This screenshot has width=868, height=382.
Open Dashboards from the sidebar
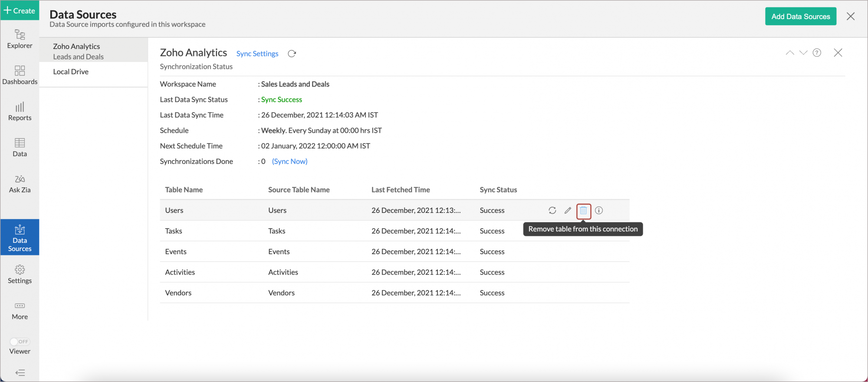coord(20,75)
